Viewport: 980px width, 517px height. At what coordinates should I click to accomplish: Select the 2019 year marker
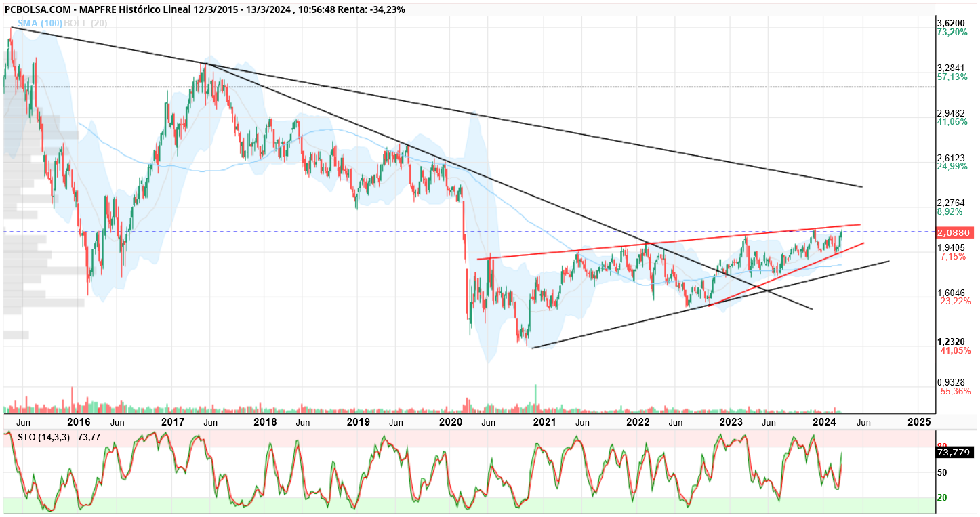click(359, 421)
